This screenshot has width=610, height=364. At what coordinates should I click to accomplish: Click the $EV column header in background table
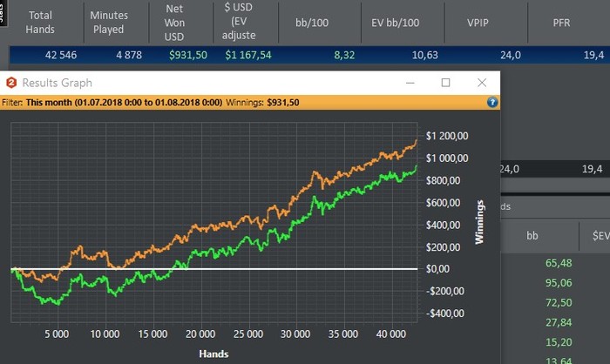601,235
